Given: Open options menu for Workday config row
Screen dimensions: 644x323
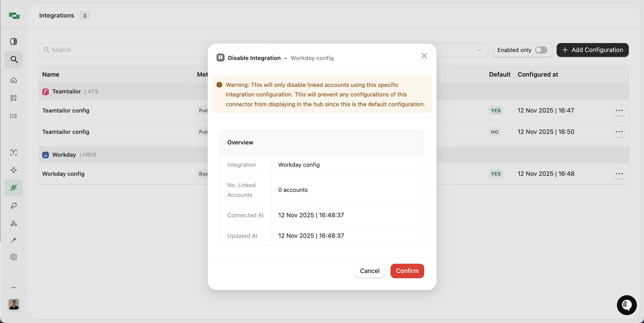Looking at the screenshot, I should [x=619, y=174].
